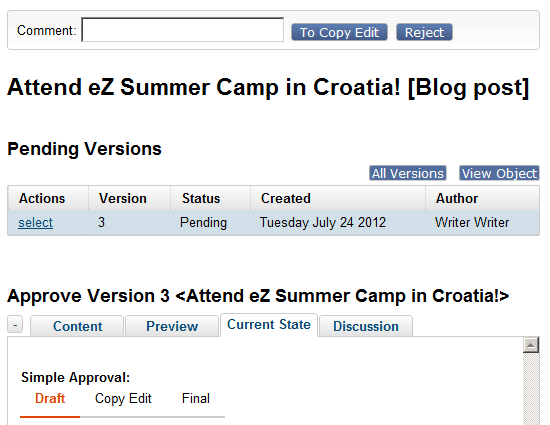The height and width of the screenshot is (425, 550).
Task: Click the Status column header
Action: [x=201, y=198]
